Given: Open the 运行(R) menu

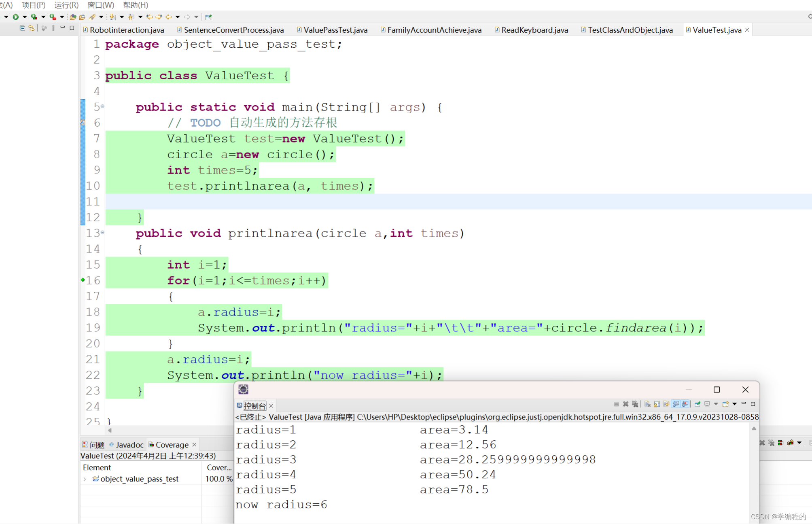Looking at the screenshot, I should (x=66, y=5).
